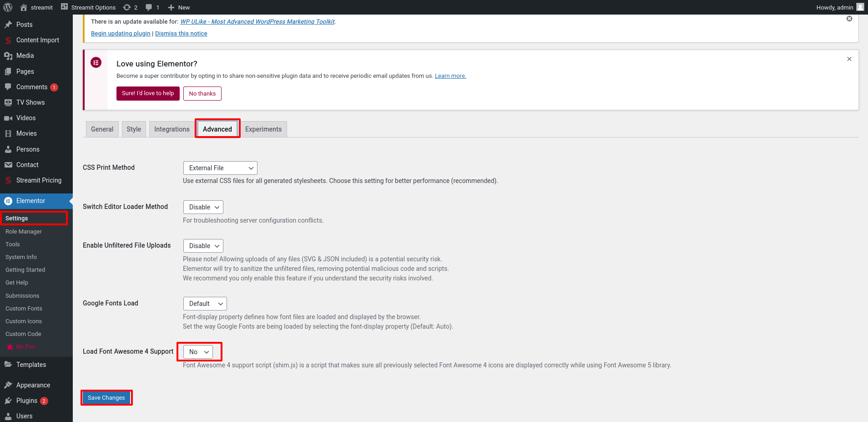Open the updates icon showing 2
The image size is (868, 422).
tap(127, 7)
